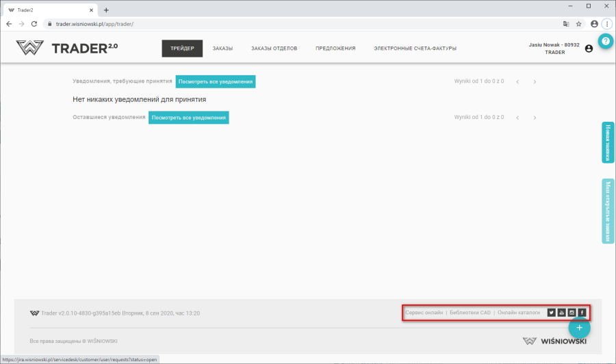Click the Instagram icon in footer
The width and height of the screenshot is (616, 364).
point(572,313)
